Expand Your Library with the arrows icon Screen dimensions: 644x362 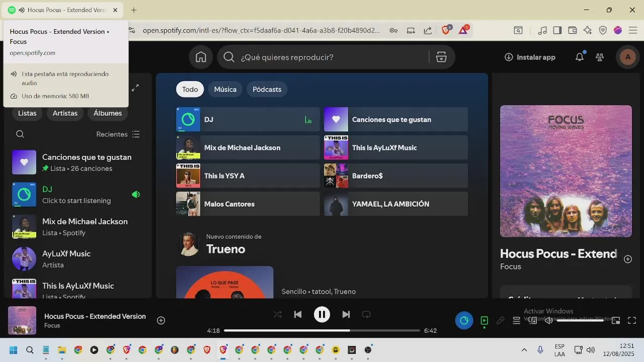[x=135, y=88]
